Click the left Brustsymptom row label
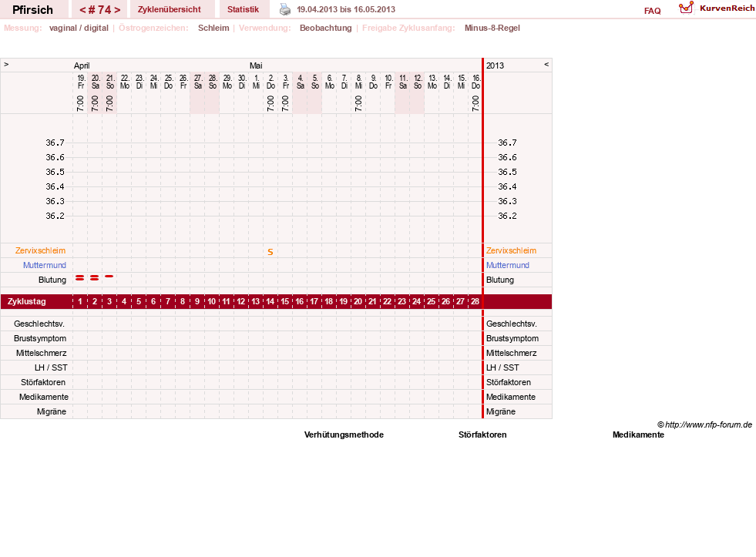This screenshot has width=756, height=557. [x=40, y=338]
